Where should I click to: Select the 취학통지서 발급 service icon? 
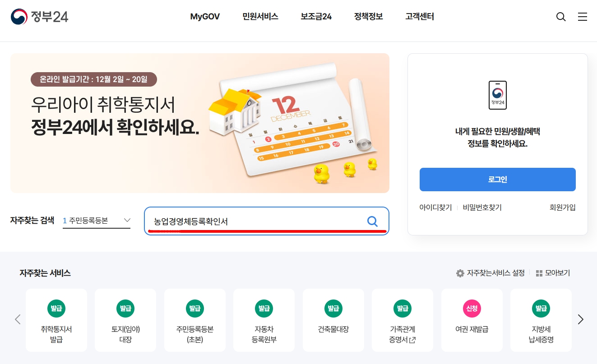(x=56, y=320)
